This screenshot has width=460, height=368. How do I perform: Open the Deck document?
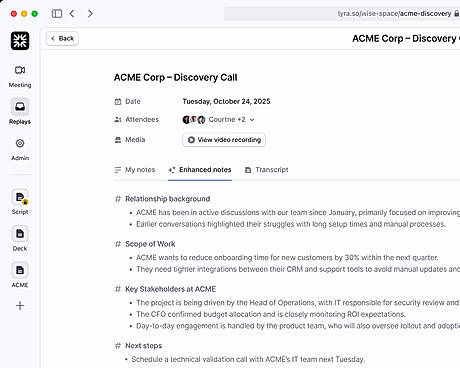20,234
